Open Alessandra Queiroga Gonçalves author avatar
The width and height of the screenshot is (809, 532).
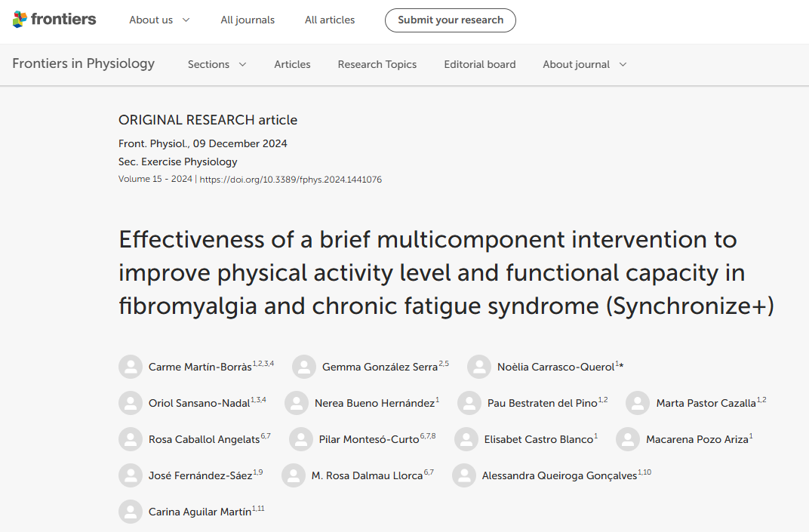464,475
